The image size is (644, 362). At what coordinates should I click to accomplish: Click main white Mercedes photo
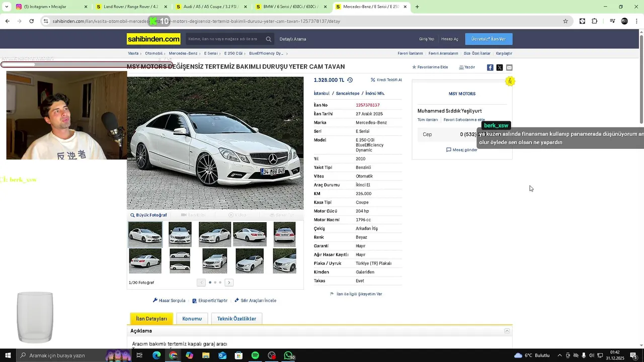tap(215, 143)
